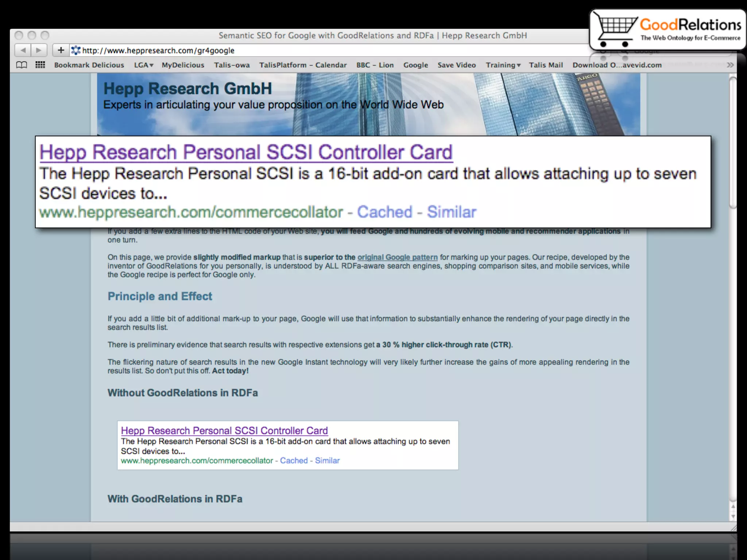Click the browser forward arrow button
Screen dimensions: 747x560
point(39,50)
